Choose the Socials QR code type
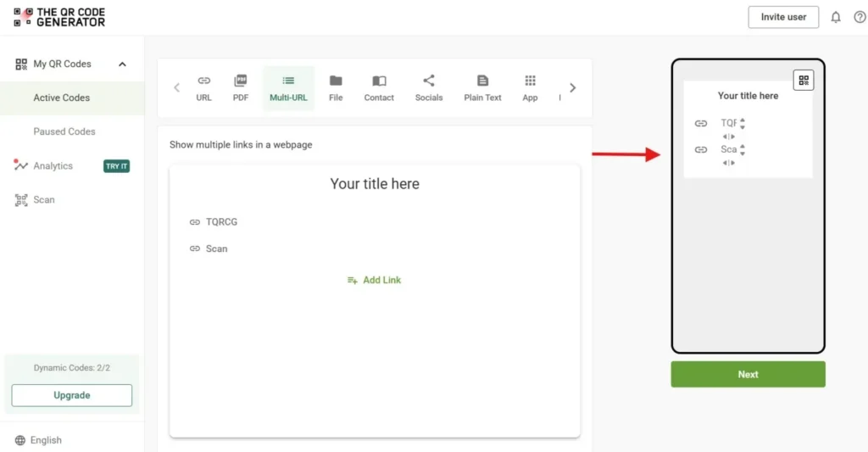Image resolution: width=868 pixels, height=452 pixels. click(x=429, y=88)
